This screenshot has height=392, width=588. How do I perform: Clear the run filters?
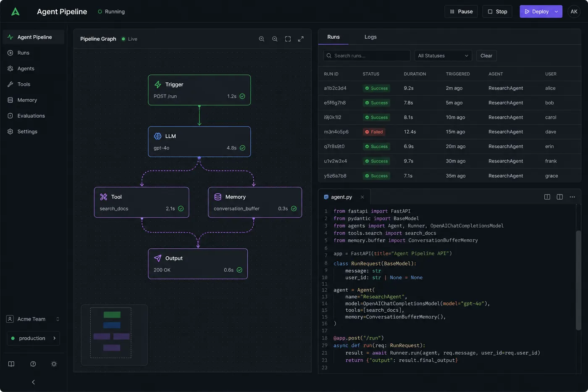pos(486,56)
